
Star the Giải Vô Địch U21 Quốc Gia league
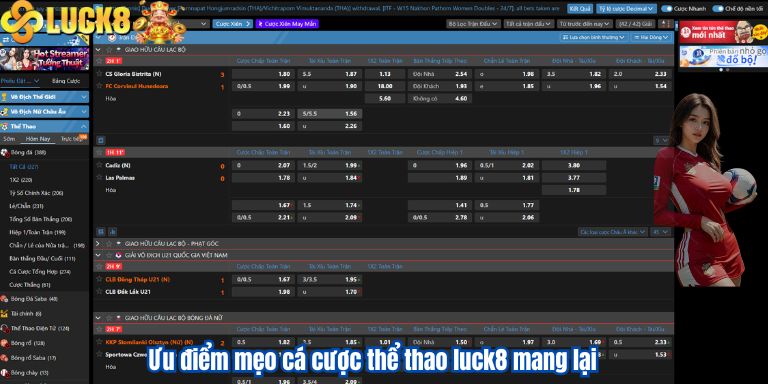coord(109,255)
